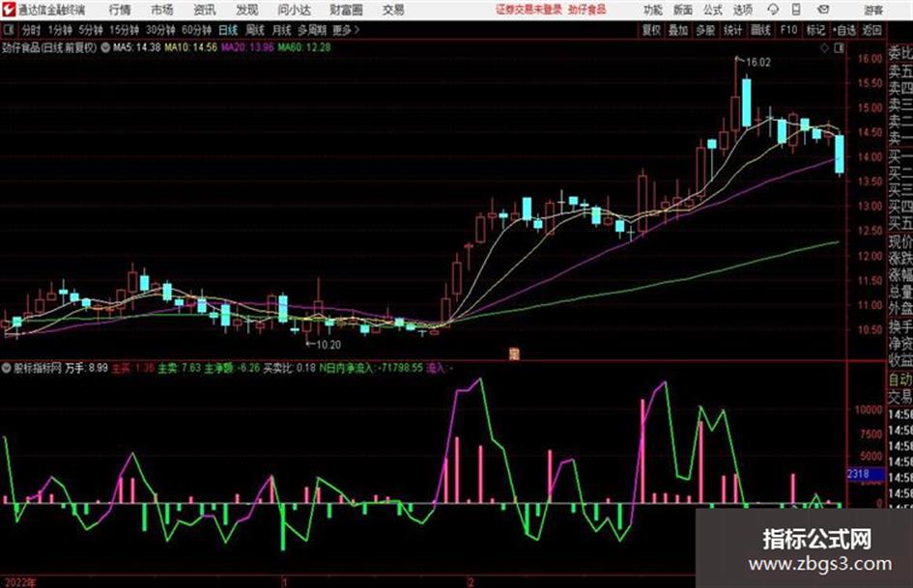Click the N日内净流入 -71798.55 value
Screen dimensions: 913x588
click(371, 368)
